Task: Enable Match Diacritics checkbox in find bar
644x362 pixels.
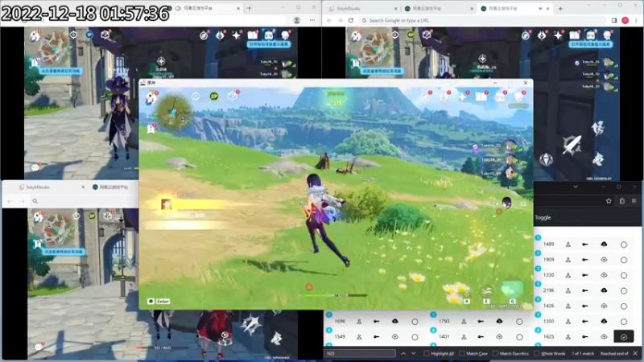Action: [x=495, y=353]
